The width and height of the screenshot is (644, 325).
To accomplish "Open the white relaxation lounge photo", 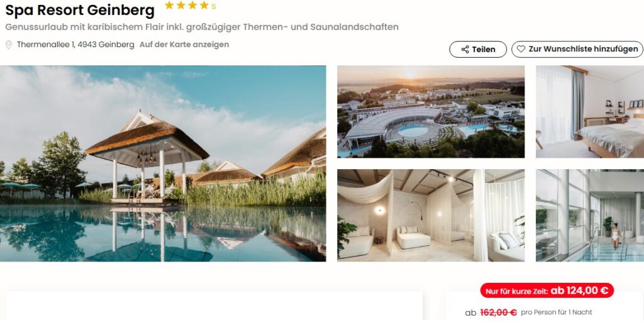I will point(430,216).
